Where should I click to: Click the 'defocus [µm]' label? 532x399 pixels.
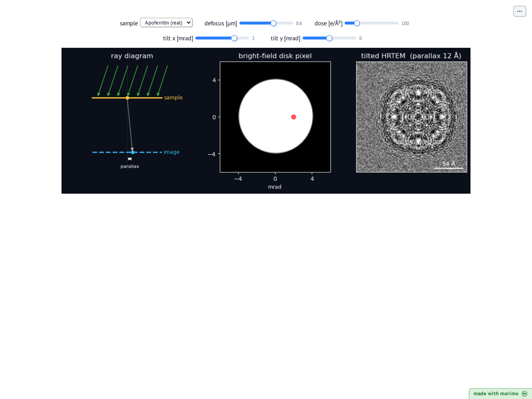pos(220,23)
